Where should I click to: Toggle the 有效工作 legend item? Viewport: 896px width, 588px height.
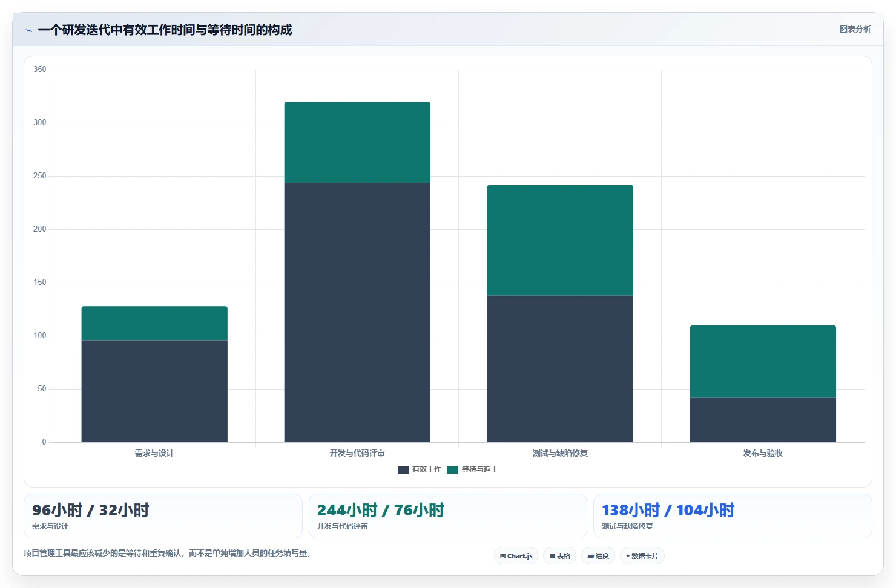tap(420, 469)
